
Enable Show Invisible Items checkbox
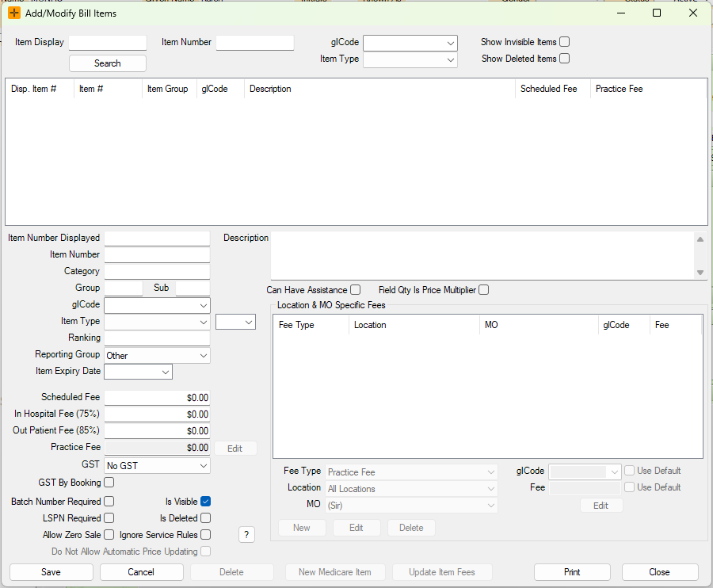pyautogui.click(x=565, y=42)
